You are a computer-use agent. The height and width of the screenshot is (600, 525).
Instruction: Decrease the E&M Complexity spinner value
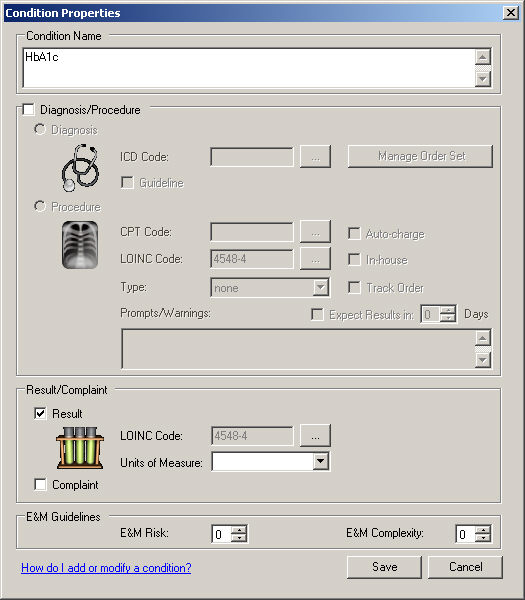pos(484,538)
